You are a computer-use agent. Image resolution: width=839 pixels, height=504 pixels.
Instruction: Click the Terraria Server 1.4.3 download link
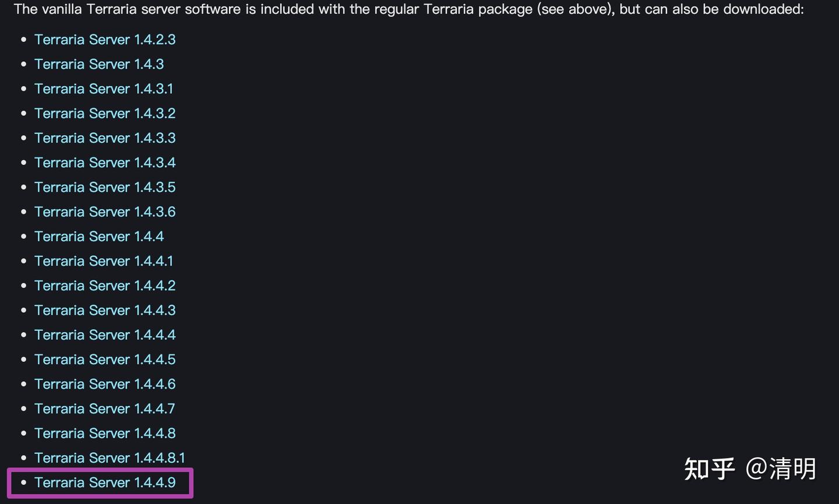click(99, 64)
